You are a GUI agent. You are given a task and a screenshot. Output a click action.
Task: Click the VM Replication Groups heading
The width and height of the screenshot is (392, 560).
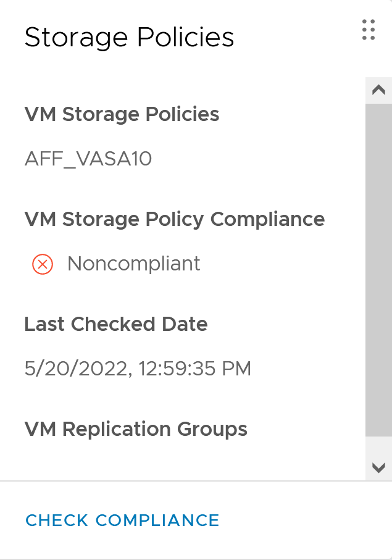pyautogui.click(x=136, y=429)
